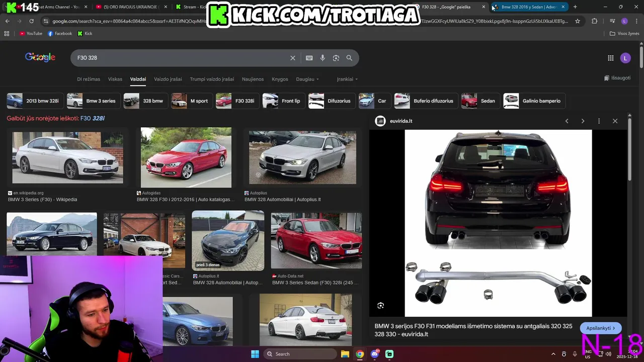644x362 pixels.
Task: Open the on-screen keyboard input tool
Action: [309, 58]
